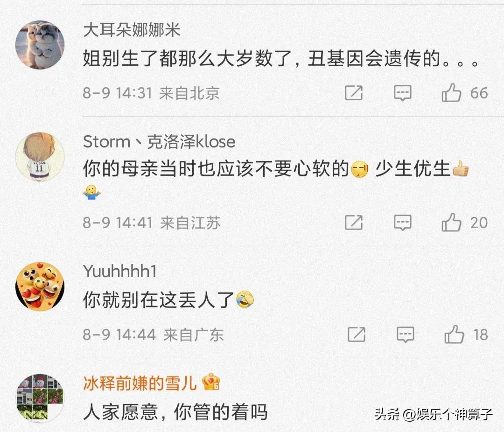Like 大耳朵娜娜米's comment with thumbs-up icon

point(451,93)
